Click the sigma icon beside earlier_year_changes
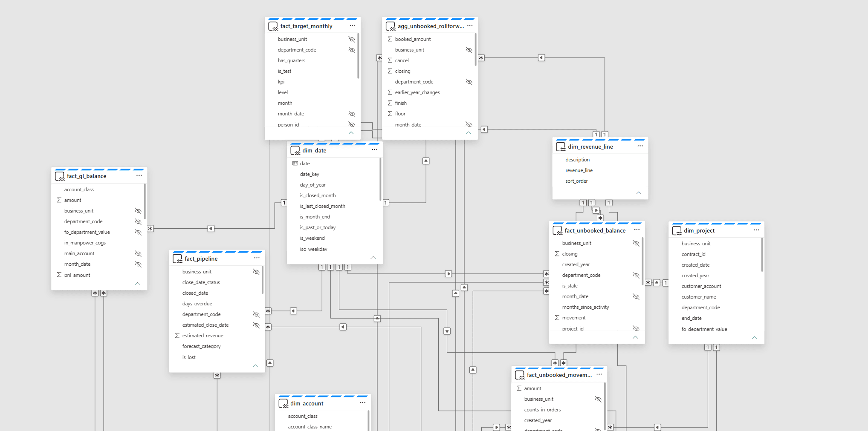 [390, 92]
